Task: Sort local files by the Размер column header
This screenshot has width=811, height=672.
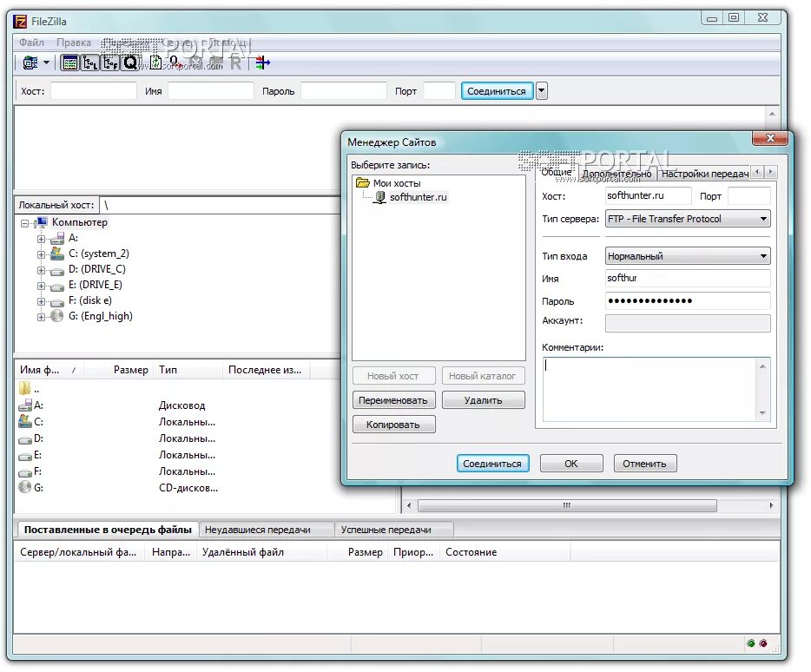Action: [118, 370]
